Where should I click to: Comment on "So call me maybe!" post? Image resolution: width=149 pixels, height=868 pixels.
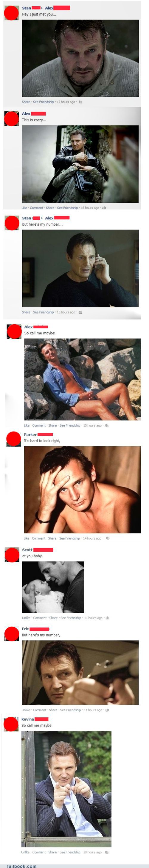[x=39, y=426]
